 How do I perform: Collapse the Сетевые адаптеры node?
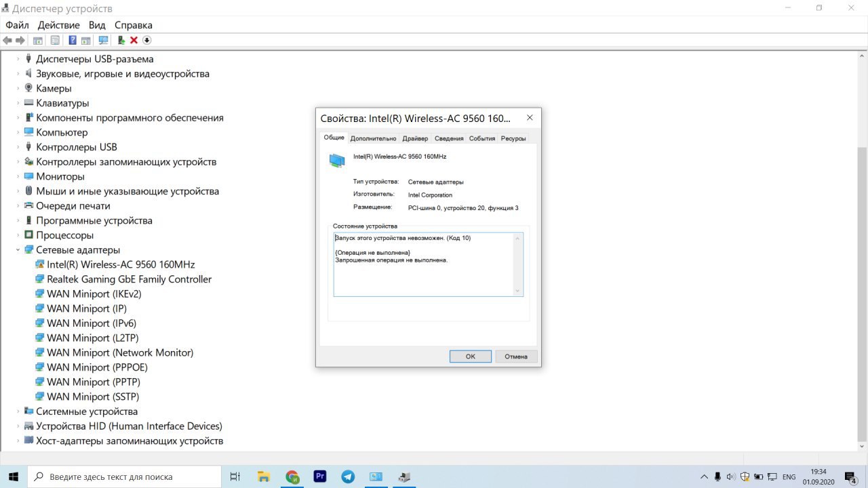18,250
